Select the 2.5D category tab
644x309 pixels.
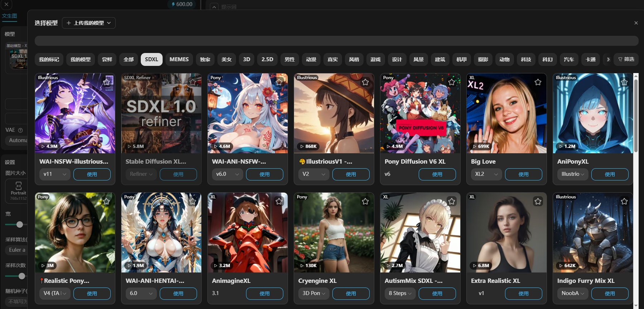[x=267, y=59]
